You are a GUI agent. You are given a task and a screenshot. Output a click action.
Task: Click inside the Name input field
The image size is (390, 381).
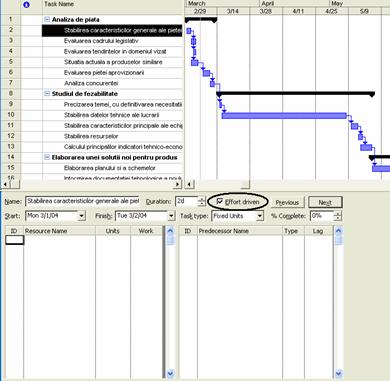(82, 201)
